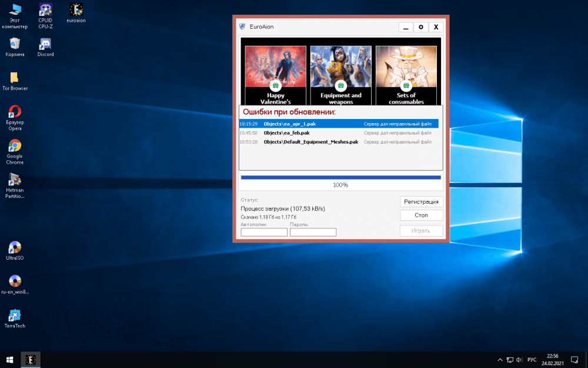The height and width of the screenshot is (368, 588).
Task: Open Google Chrome from the desktop
Action: click(15, 146)
